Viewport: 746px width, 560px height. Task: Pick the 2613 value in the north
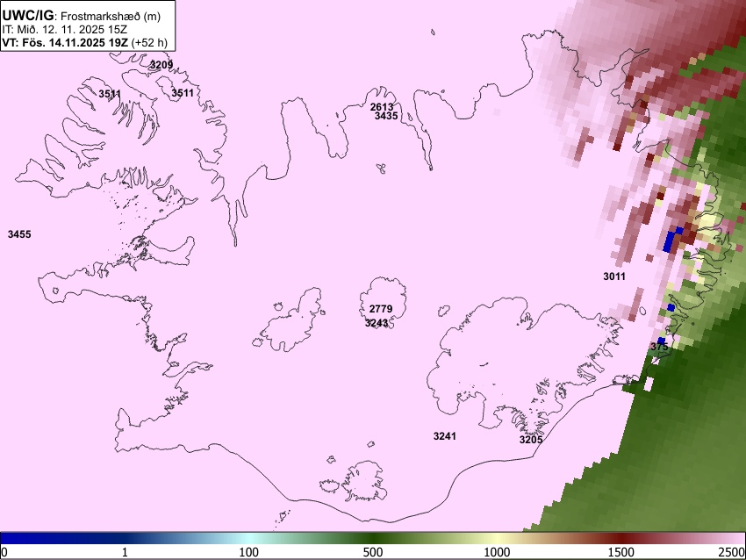pos(382,107)
